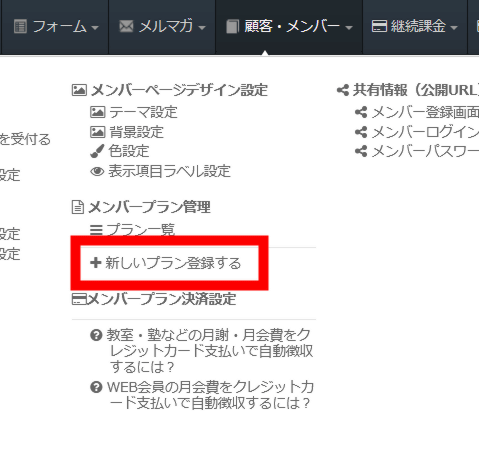Click the 顧客・メンバー book icon

pos(232,27)
